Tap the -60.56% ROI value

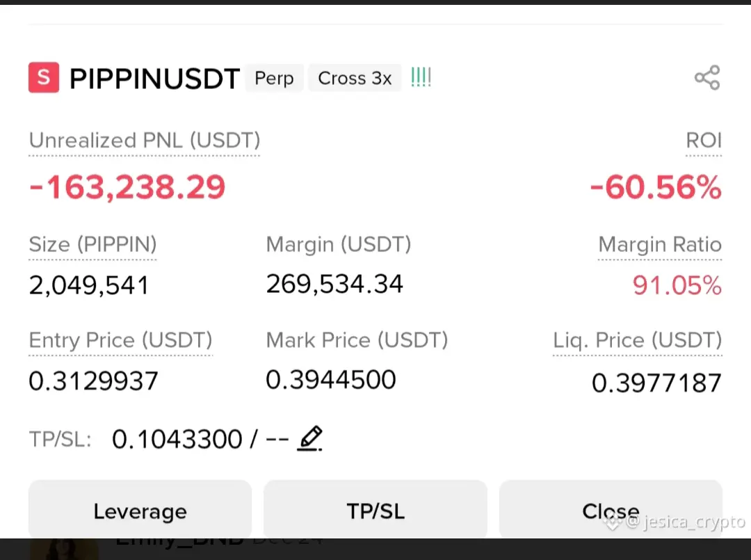656,187
